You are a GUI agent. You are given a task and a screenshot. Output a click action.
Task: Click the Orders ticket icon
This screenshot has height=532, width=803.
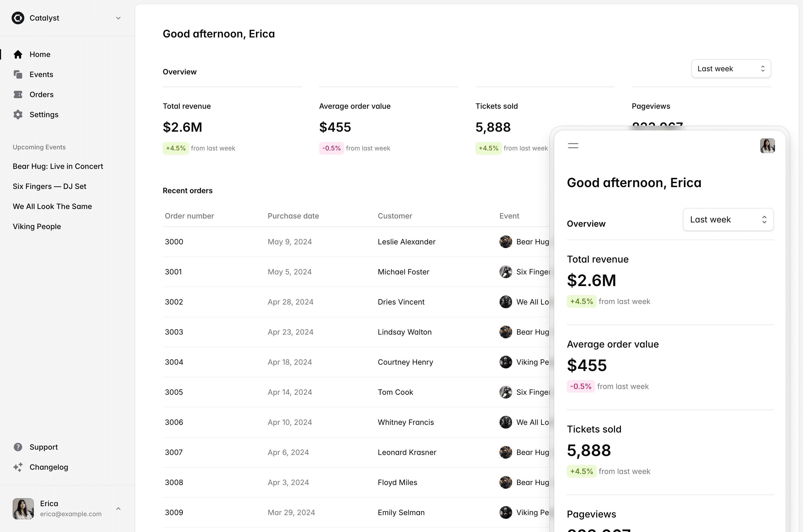coord(18,94)
